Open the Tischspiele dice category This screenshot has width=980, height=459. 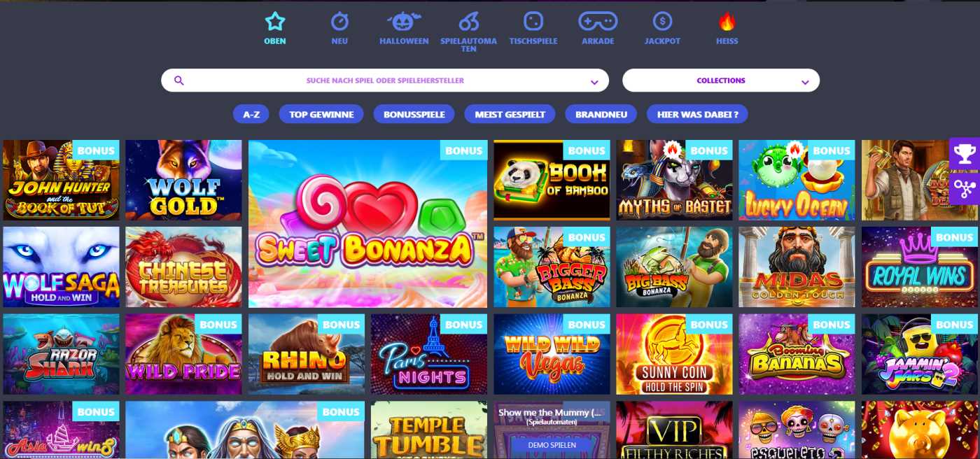click(x=533, y=21)
